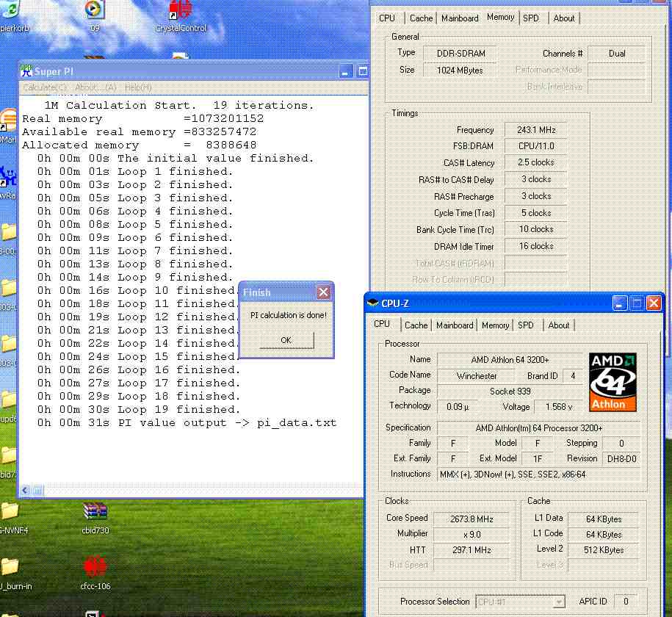Click the Super PI title bar icon

[26, 71]
